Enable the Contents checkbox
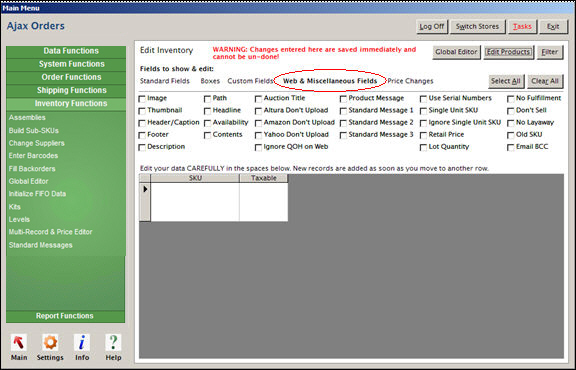The height and width of the screenshot is (370, 576). 208,135
